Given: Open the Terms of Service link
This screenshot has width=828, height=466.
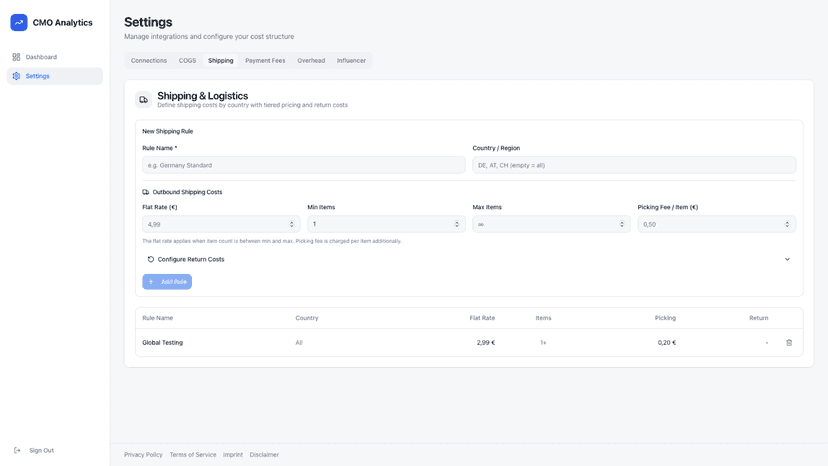Looking at the screenshot, I should pyautogui.click(x=193, y=454).
